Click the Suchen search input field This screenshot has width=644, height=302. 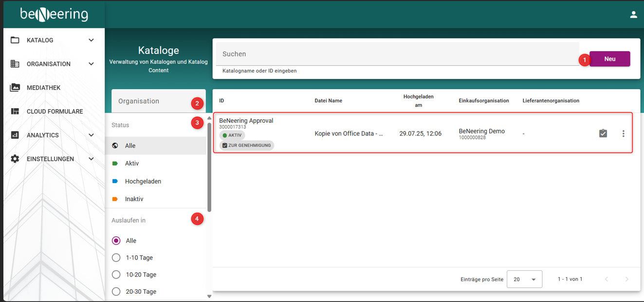point(397,54)
